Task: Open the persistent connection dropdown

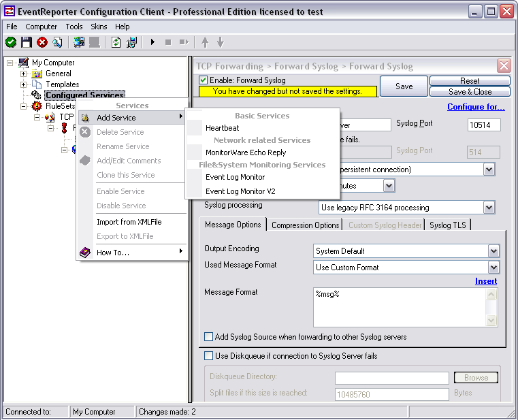Action: tap(489, 169)
